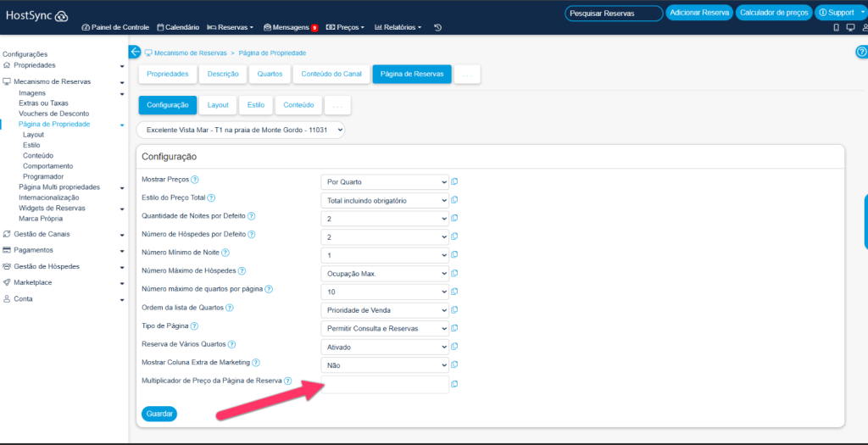The width and height of the screenshot is (868, 445).
Task: Expand Gestão de Canais in sidebar
Action: 64,234
